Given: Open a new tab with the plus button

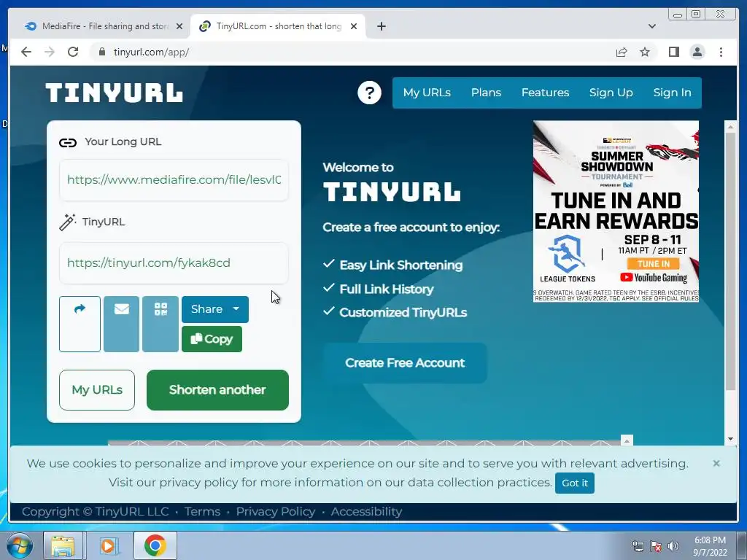Looking at the screenshot, I should [x=381, y=26].
